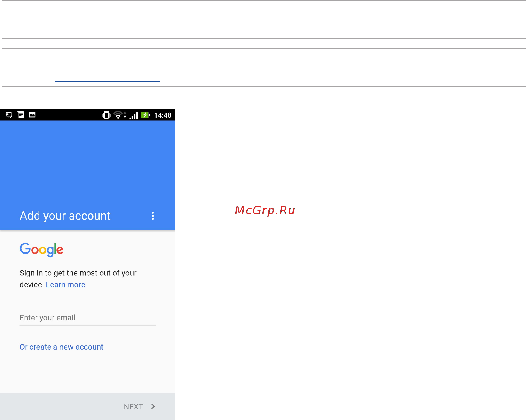Tap the Sign in to get the most text

[x=78, y=279]
